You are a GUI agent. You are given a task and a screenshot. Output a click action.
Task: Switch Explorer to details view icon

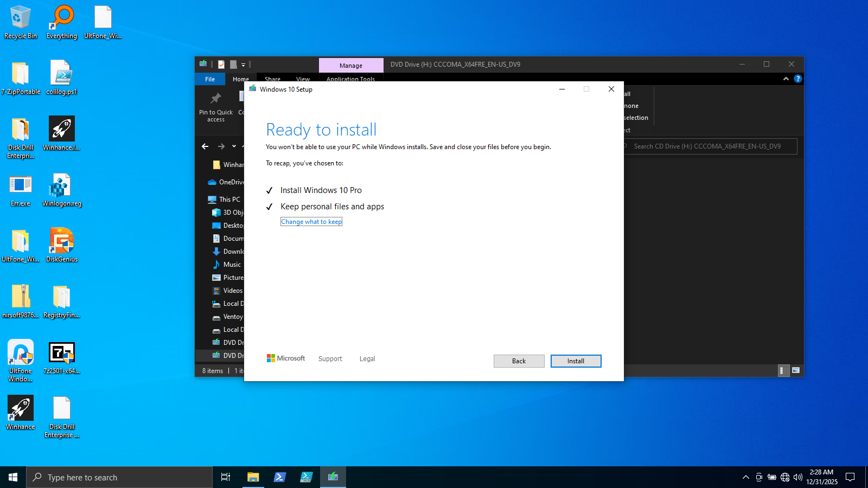[x=783, y=370]
